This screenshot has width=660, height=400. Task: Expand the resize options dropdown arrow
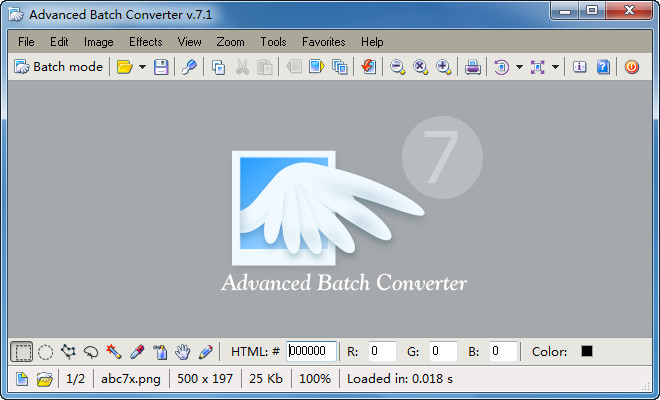point(556,67)
